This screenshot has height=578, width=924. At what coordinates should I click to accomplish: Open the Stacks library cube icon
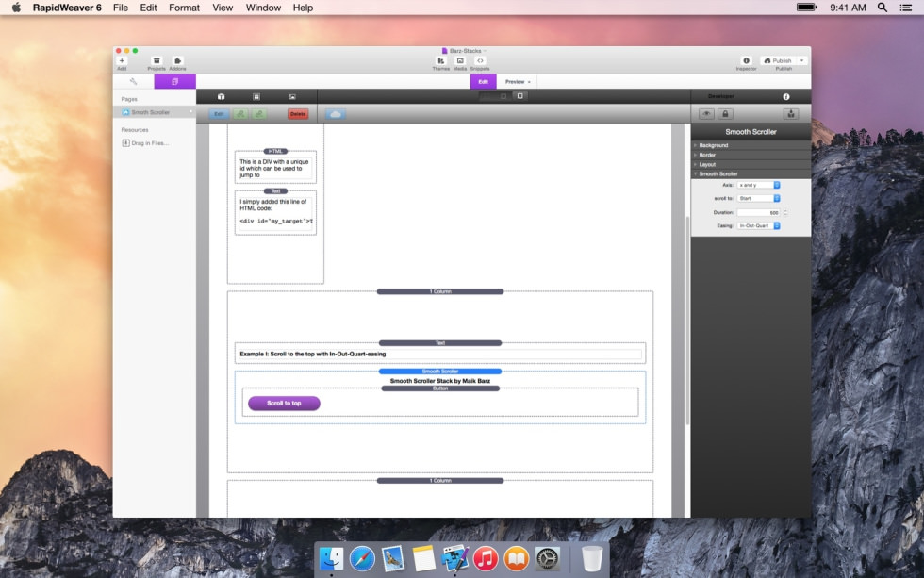coord(221,96)
